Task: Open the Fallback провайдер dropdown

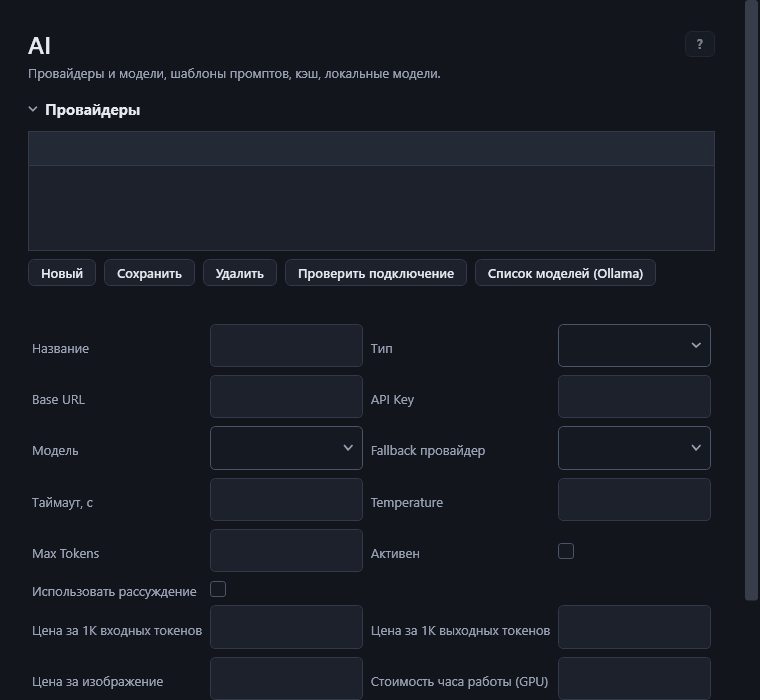Action: point(634,448)
